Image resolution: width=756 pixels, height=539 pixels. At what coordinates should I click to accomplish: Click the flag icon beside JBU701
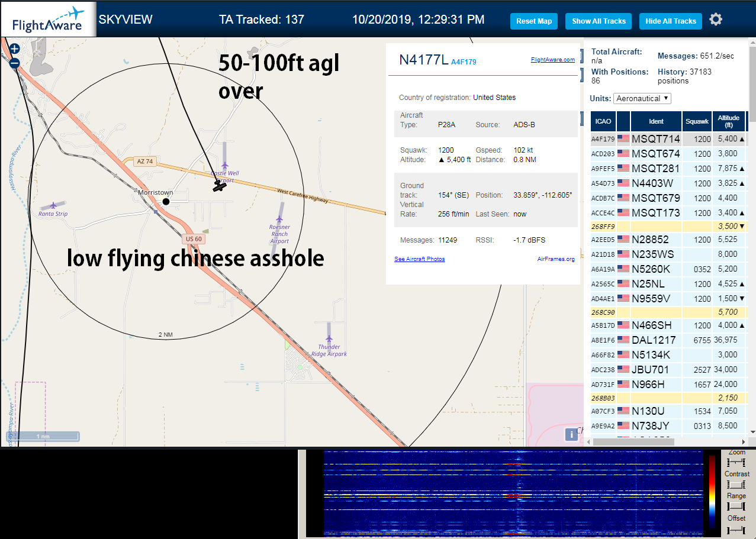[623, 369]
